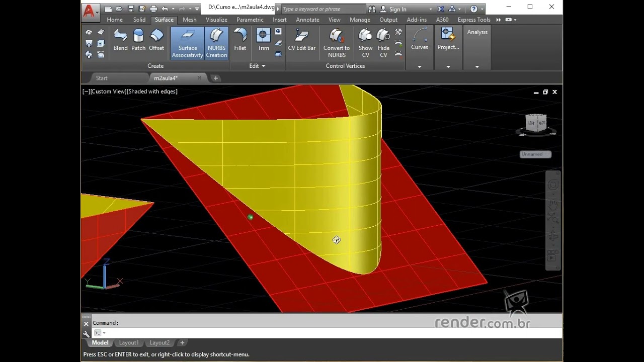Open the Help dropdown arrow
This screenshot has width=644, height=362.
pos(482,9)
